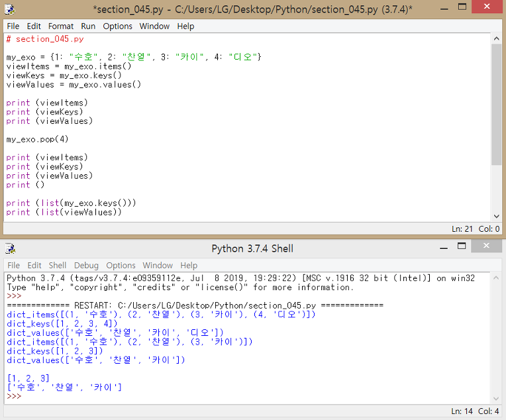The height and width of the screenshot is (420, 506).
Task: Open File menu in section_045.py editor
Action: pyautogui.click(x=13, y=26)
